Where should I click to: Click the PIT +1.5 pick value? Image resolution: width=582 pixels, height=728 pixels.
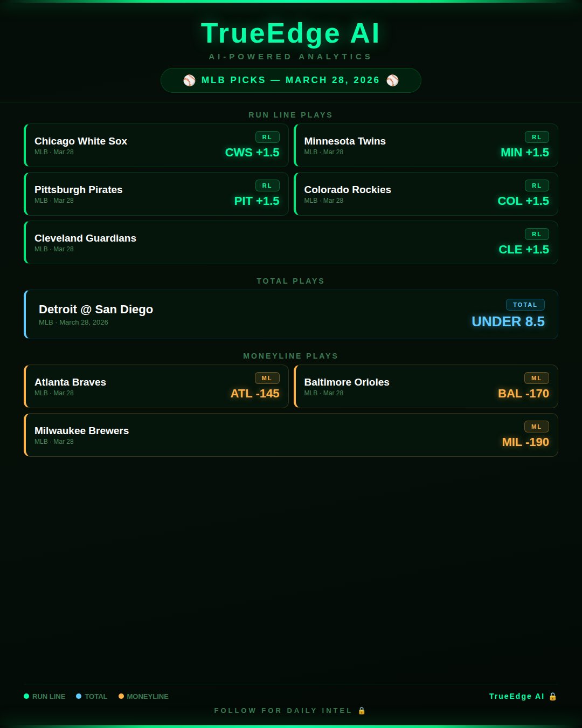click(257, 201)
